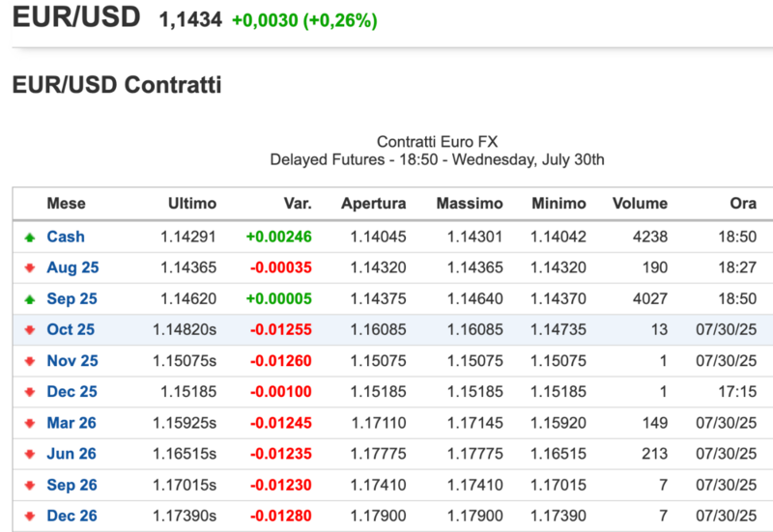Click the red down arrow beside Jun 26
The height and width of the screenshot is (532, 773).
[x=30, y=454]
